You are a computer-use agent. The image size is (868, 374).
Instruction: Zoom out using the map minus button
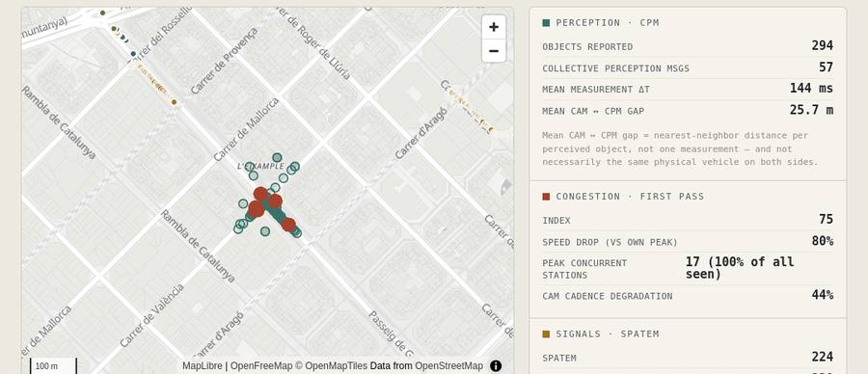[494, 51]
